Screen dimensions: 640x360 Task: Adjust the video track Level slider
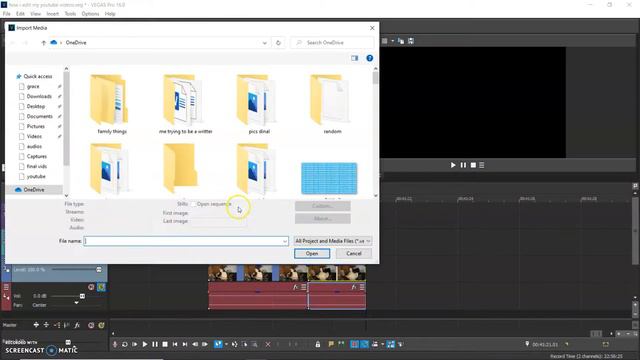click(x=99, y=270)
